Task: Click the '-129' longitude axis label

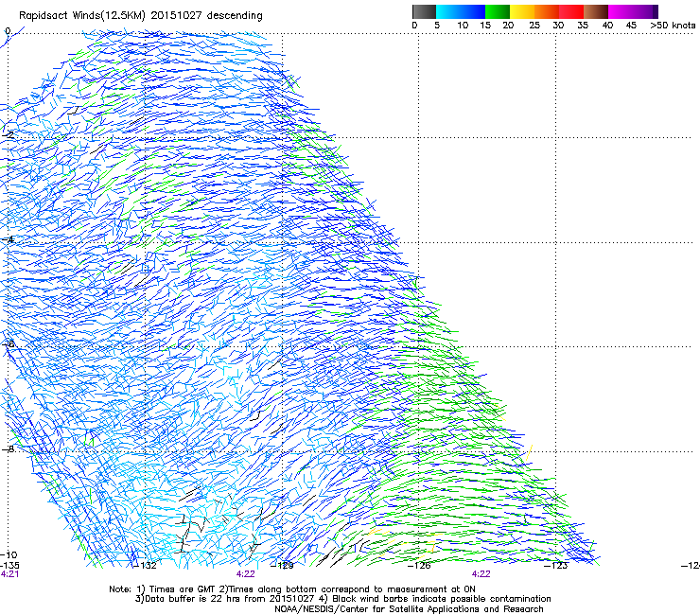Action: [282, 566]
